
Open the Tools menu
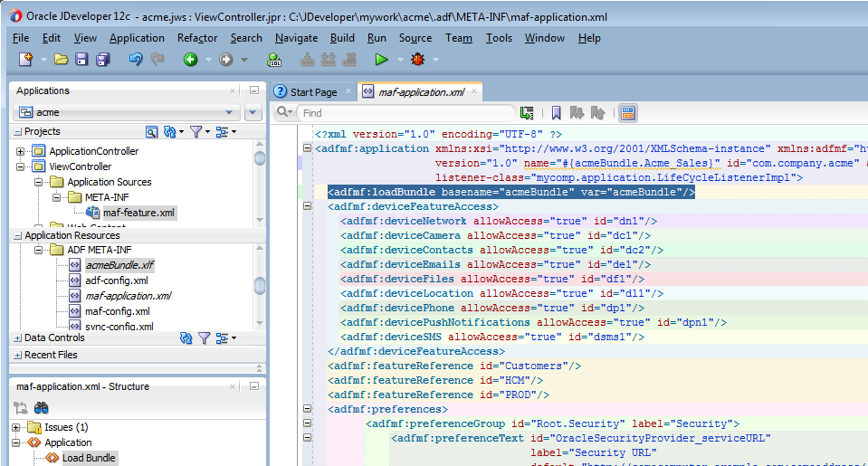[499, 38]
